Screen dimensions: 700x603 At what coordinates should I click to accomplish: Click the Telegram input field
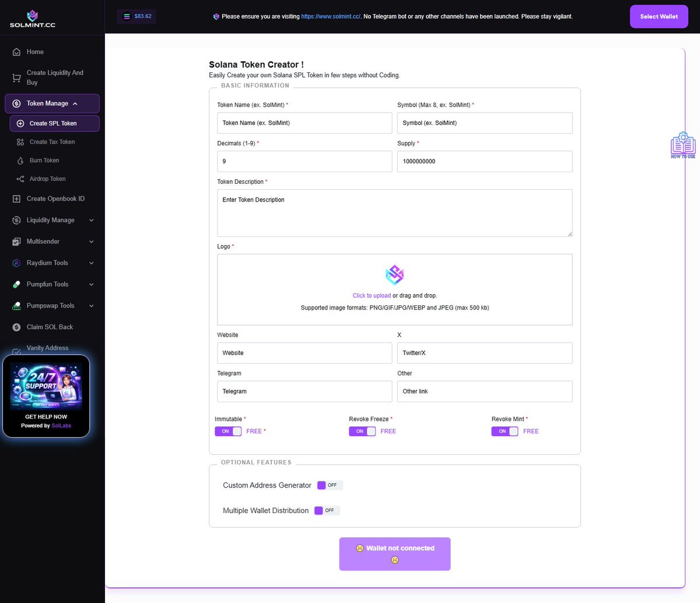pyautogui.click(x=304, y=392)
